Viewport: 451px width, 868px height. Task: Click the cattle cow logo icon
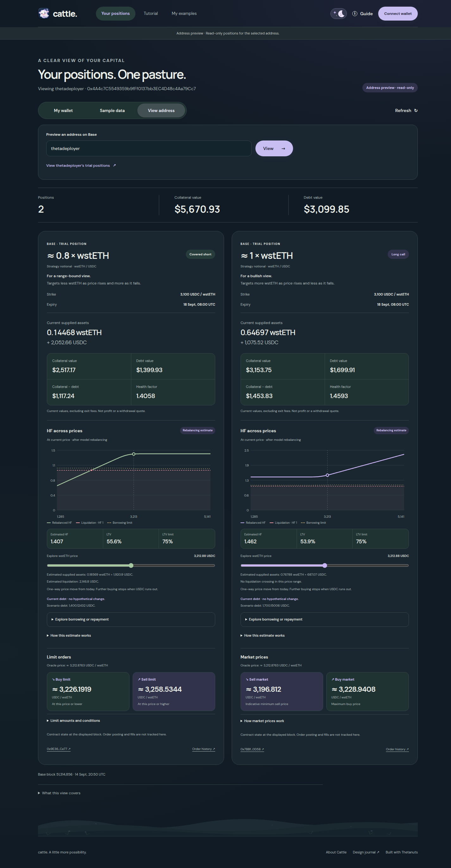coord(44,14)
